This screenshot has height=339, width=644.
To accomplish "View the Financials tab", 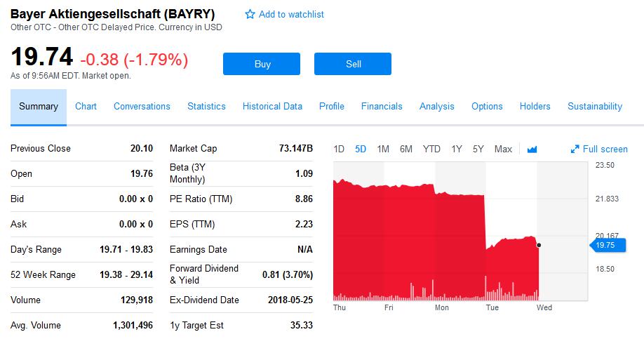I will pyautogui.click(x=382, y=106).
